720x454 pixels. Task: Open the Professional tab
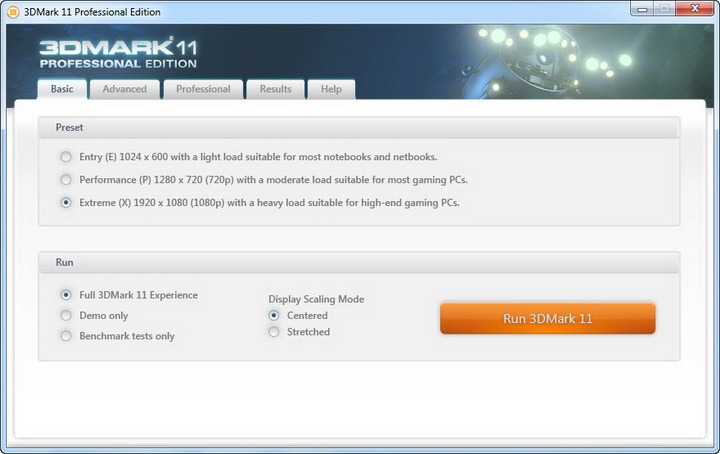point(203,89)
